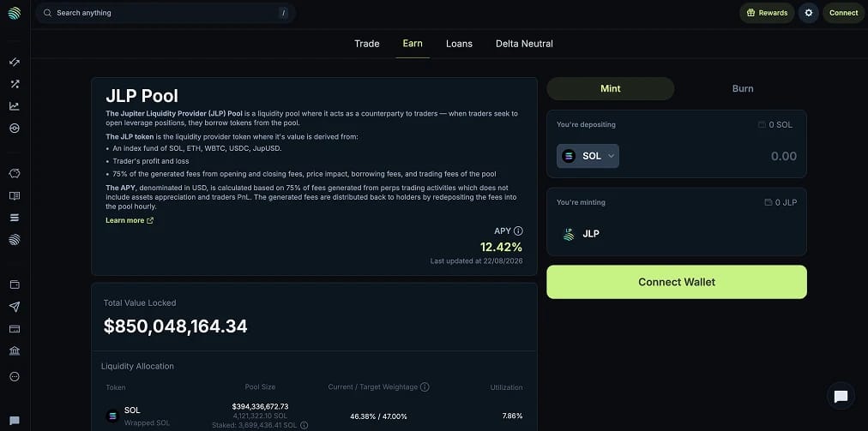Click the 46.38% / 47.00% weightage value
Screen dimensions: 868x431
(x=378, y=416)
